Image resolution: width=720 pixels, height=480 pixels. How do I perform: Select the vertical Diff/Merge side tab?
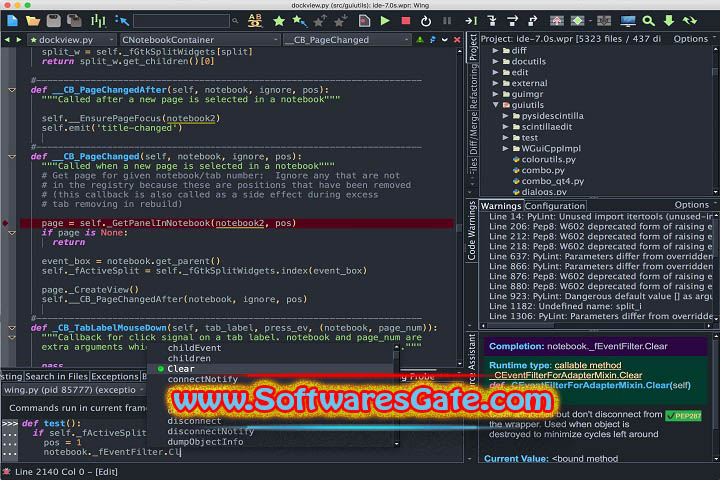coord(472,133)
